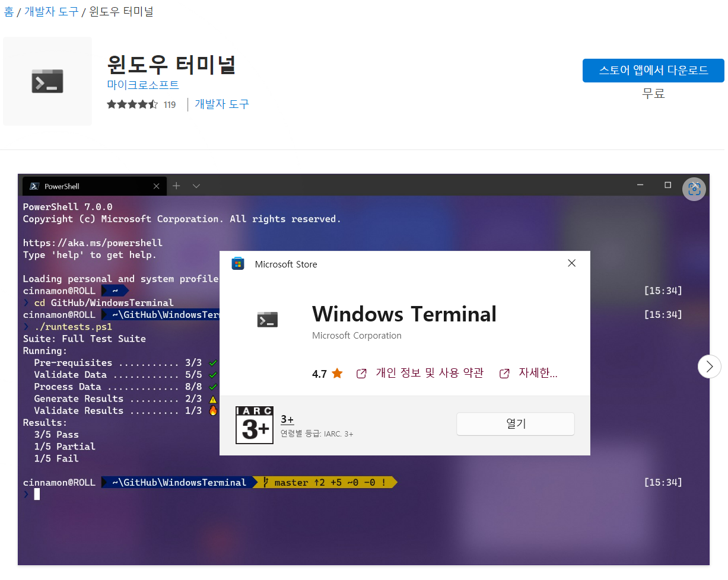Click the 스토어 앱에서 다운로드 button
Image resolution: width=728 pixels, height=580 pixels.
[x=653, y=70]
